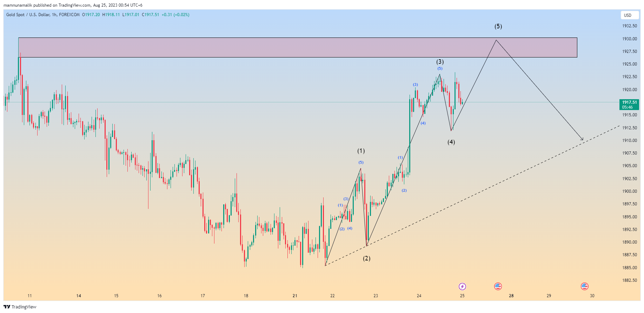This screenshot has width=644, height=313.
Task: Click the 1900.00 price axis label
Action: point(630,191)
